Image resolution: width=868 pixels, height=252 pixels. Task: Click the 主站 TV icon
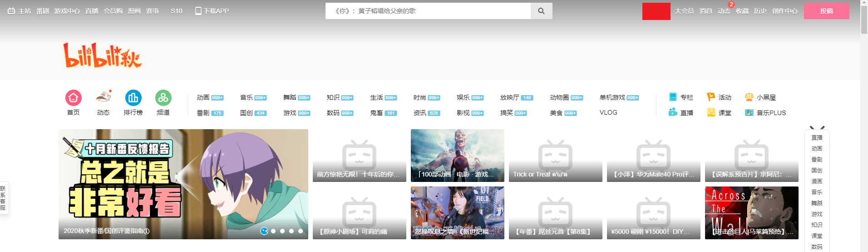point(11,11)
